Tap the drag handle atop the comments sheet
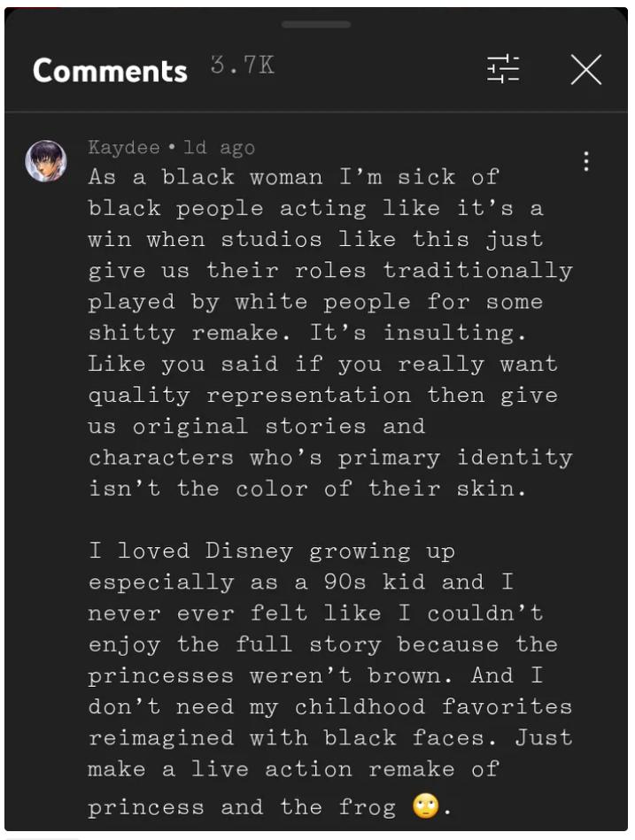Screen dimensions: 635x840 [x=316, y=24]
